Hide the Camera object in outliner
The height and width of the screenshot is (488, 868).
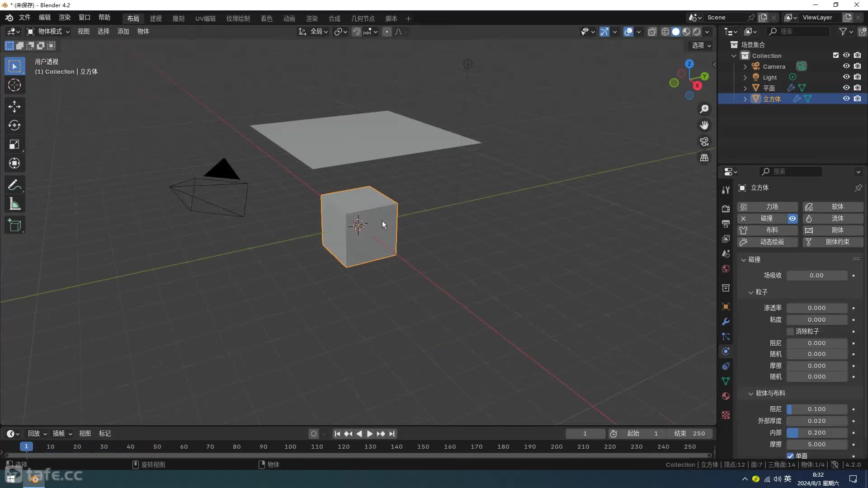pos(846,66)
